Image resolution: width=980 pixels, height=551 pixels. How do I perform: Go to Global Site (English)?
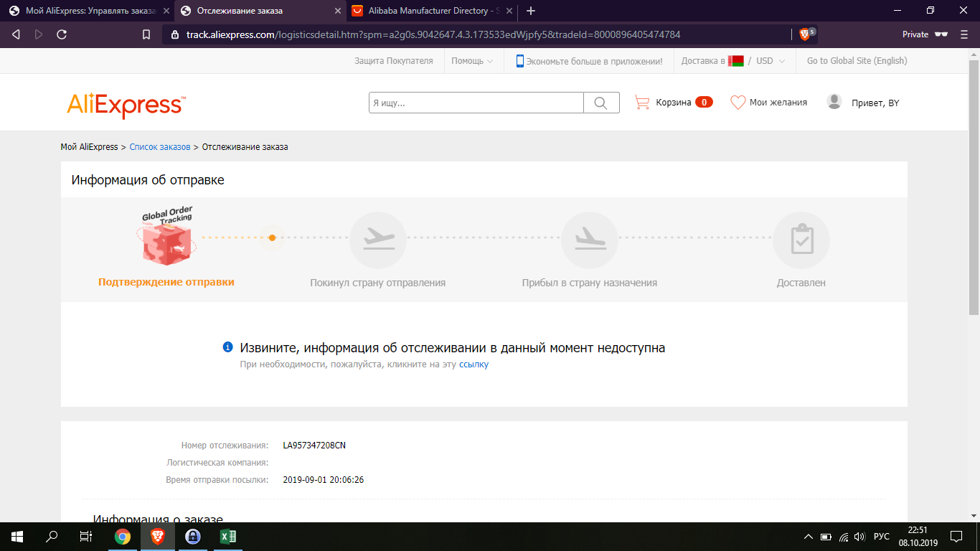point(857,61)
